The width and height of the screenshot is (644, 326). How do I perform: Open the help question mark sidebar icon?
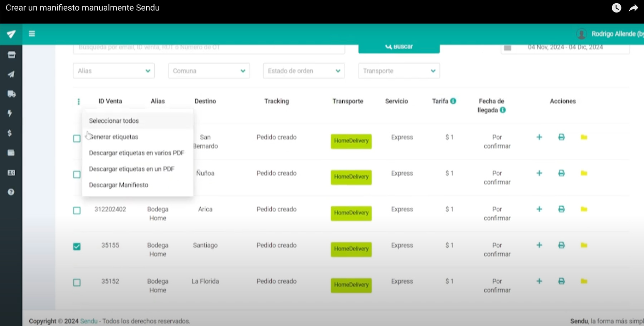(x=11, y=192)
